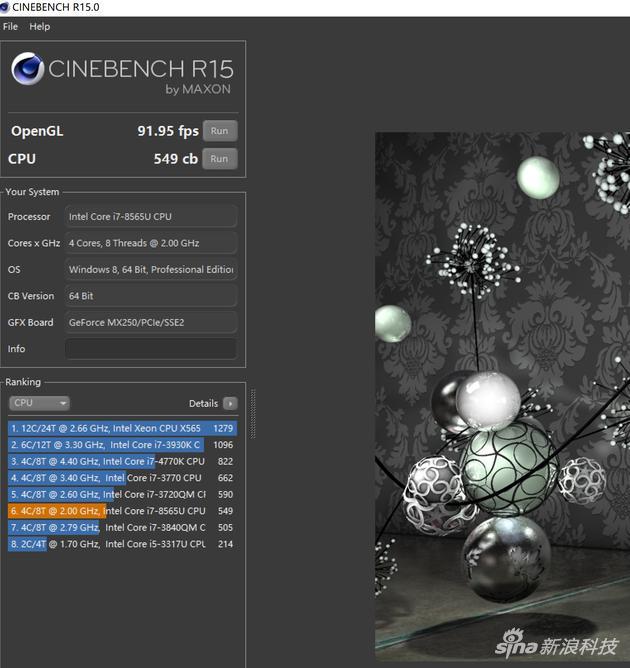Click the Info input field

click(151, 349)
